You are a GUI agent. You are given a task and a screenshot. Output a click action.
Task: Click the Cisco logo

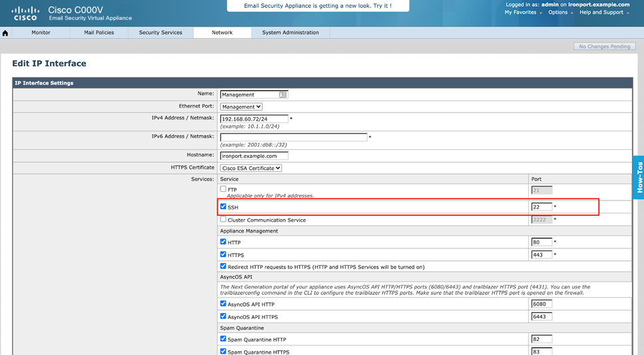(25, 13)
